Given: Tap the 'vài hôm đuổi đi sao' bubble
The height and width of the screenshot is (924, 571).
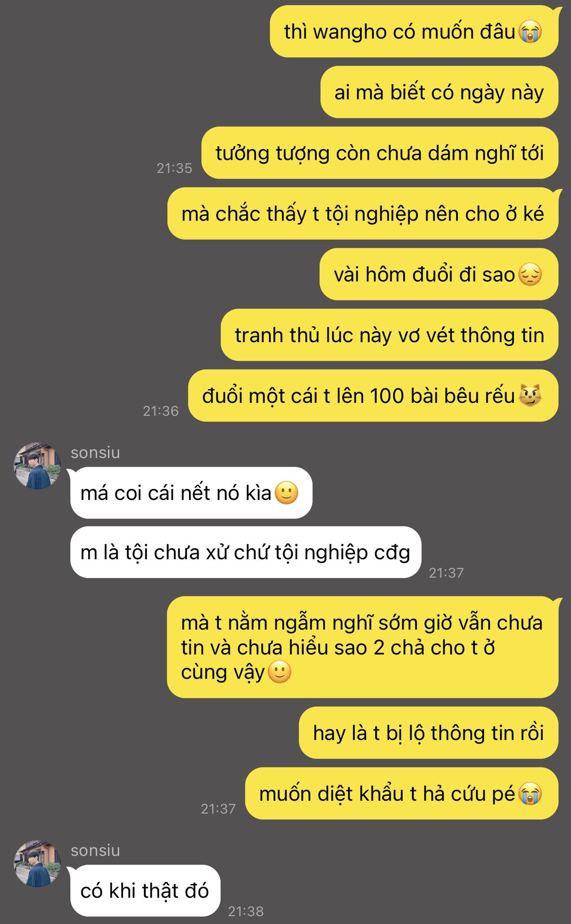Looking at the screenshot, I should [439, 274].
